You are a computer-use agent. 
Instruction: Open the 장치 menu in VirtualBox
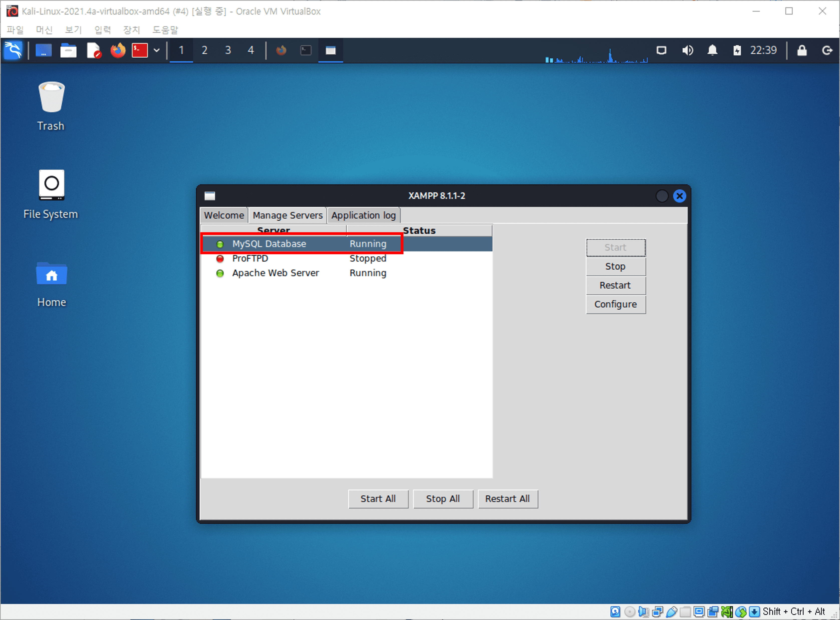(131, 30)
